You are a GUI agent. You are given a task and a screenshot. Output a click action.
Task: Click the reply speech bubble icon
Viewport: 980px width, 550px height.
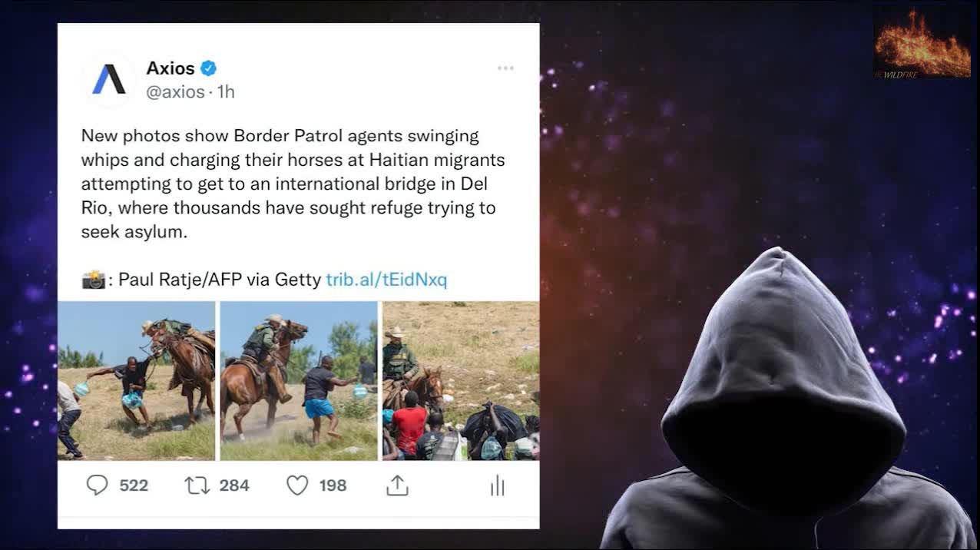(x=97, y=485)
